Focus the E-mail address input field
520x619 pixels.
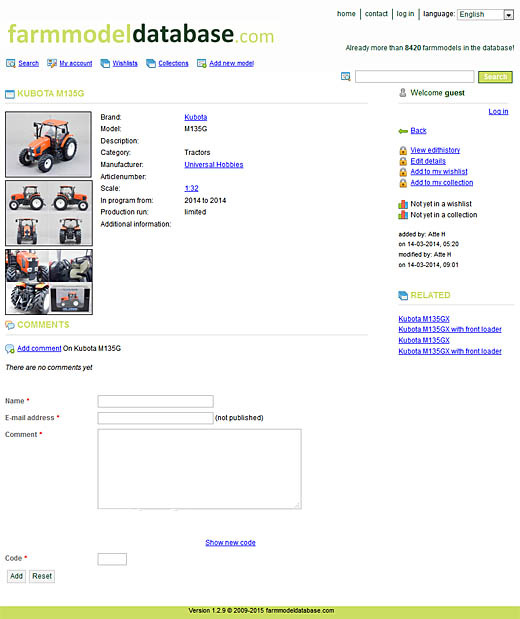156,418
